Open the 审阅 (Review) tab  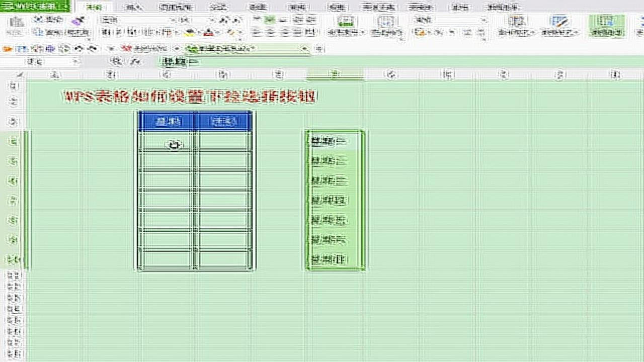296,7
